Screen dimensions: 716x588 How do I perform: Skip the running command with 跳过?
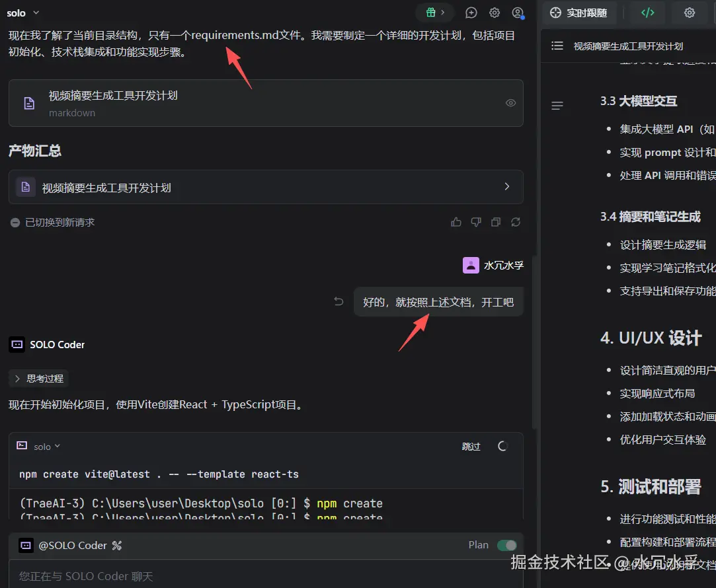tap(471, 447)
